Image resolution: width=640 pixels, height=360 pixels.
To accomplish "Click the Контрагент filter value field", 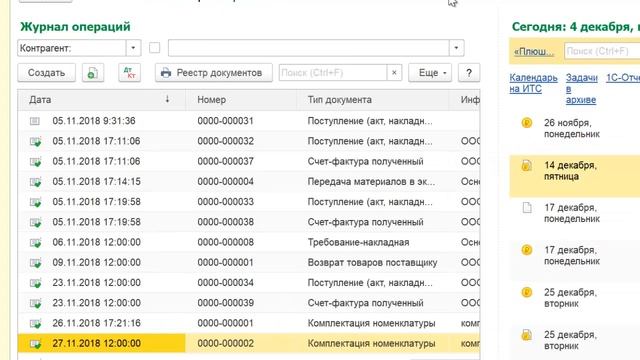I will pos(309,48).
